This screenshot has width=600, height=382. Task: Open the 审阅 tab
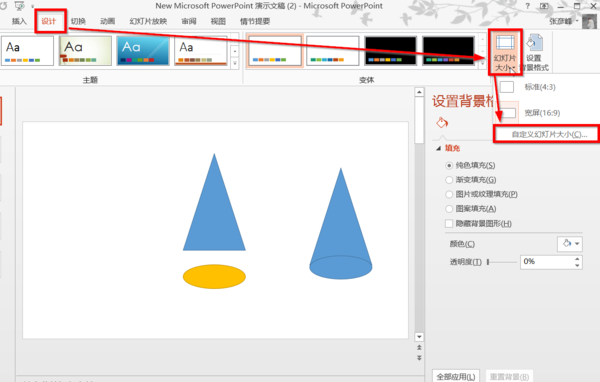point(189,21)
